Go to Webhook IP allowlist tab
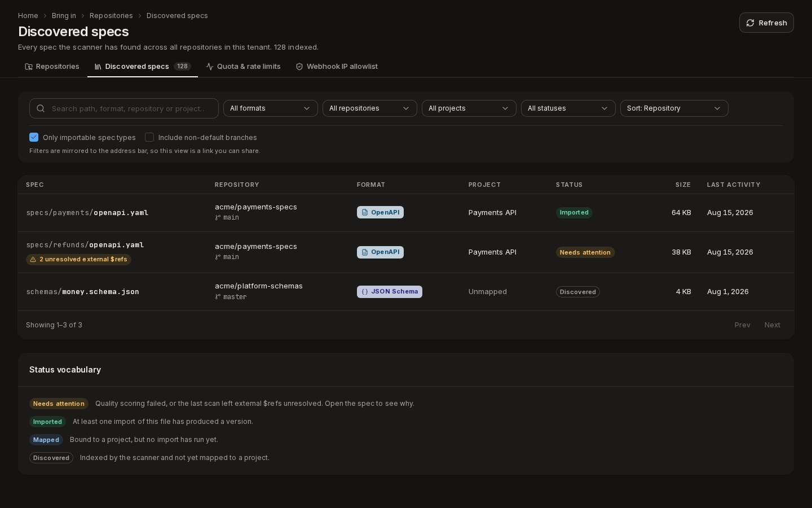 tap(337, 67)
